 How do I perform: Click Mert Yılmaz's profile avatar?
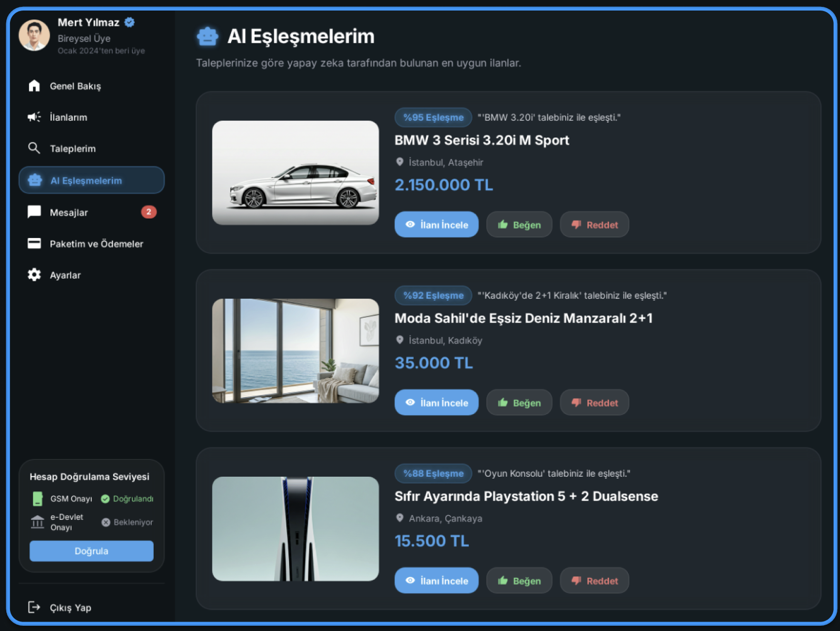(34, 35)
